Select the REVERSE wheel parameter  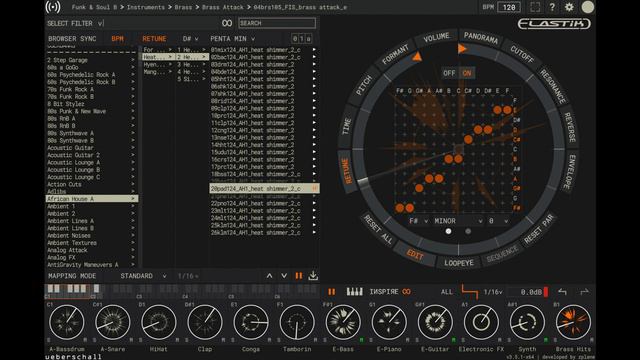point(570,127)
